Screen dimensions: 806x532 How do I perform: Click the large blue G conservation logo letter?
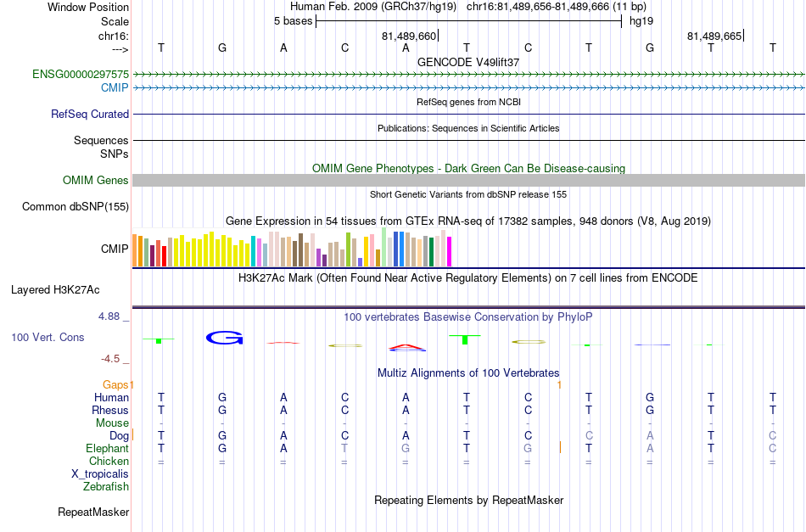[224, 338]
